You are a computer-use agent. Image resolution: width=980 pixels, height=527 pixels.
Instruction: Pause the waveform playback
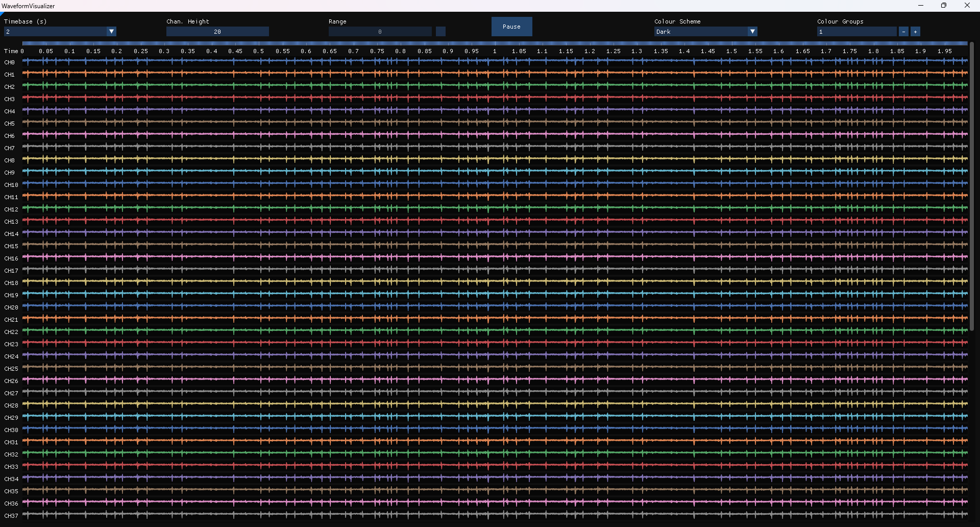tap(511, 27)
